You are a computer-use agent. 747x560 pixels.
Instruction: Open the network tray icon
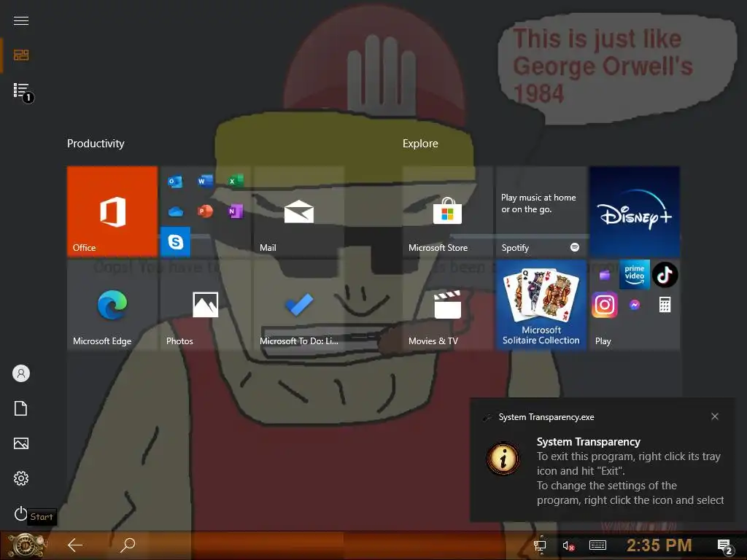coord(539,545)
